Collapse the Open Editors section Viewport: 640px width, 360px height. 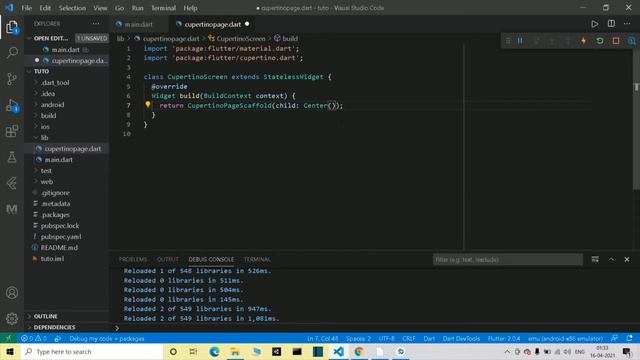[51, 38]
